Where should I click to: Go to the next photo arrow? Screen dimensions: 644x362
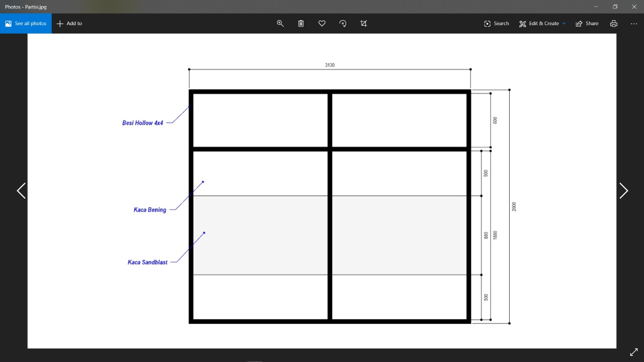click(x=623, y=191)
